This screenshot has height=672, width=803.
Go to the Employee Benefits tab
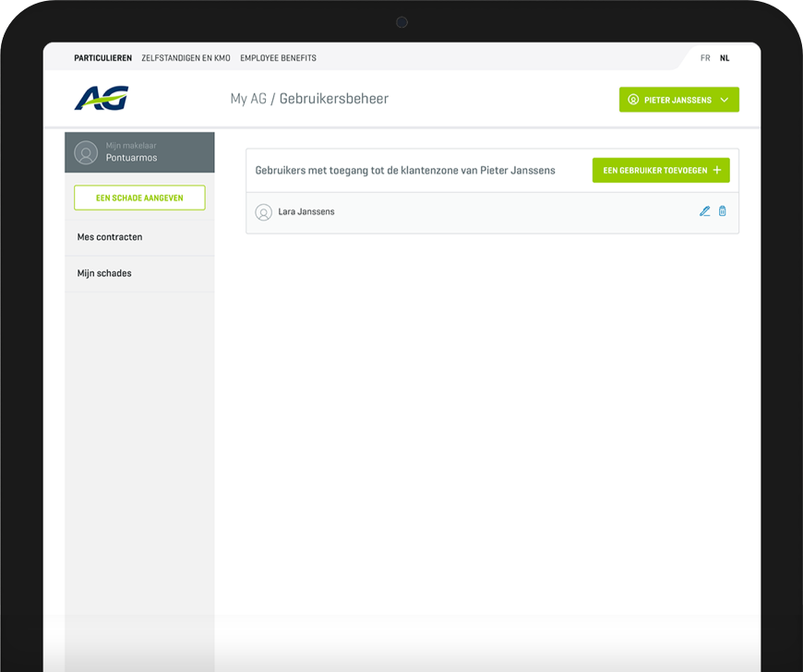coord(278,58)
